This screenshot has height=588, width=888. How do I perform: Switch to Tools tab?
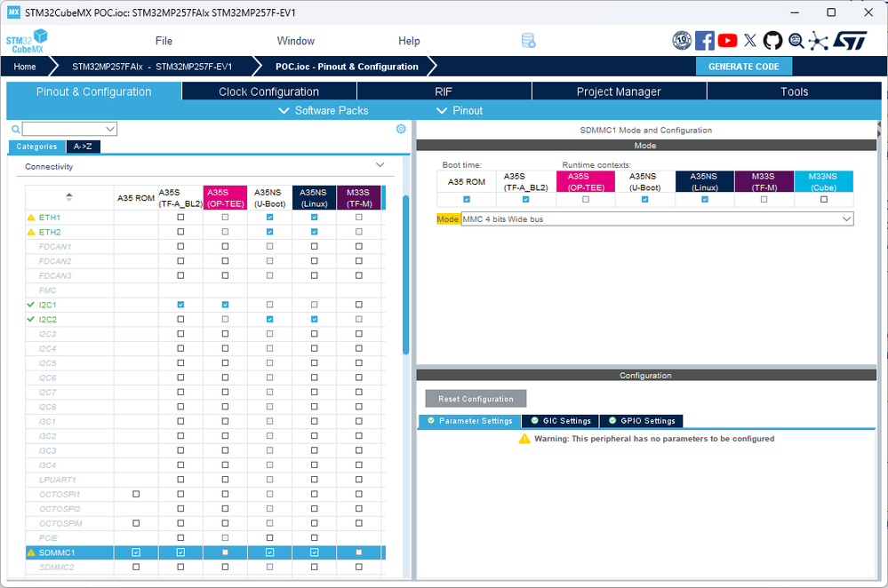click(794, 91)
